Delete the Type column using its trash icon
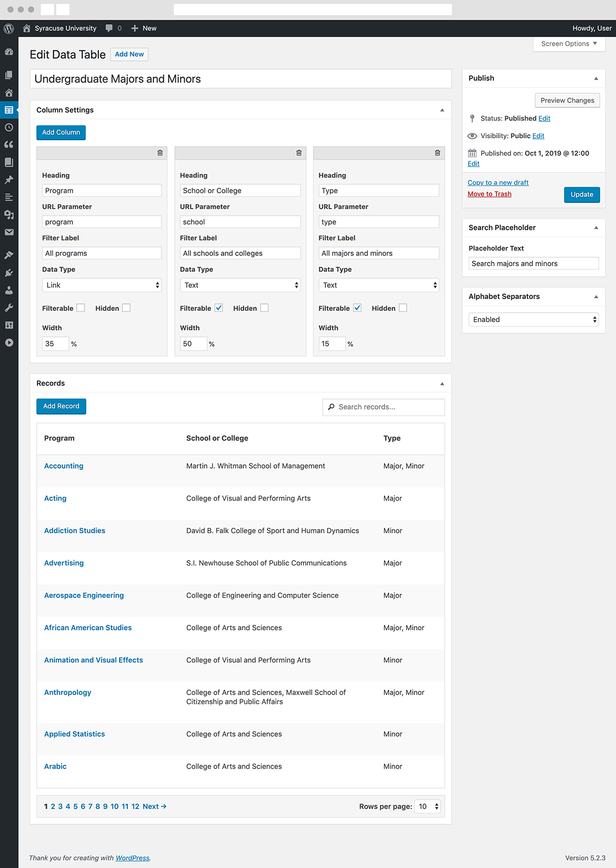 coord(437,153)
